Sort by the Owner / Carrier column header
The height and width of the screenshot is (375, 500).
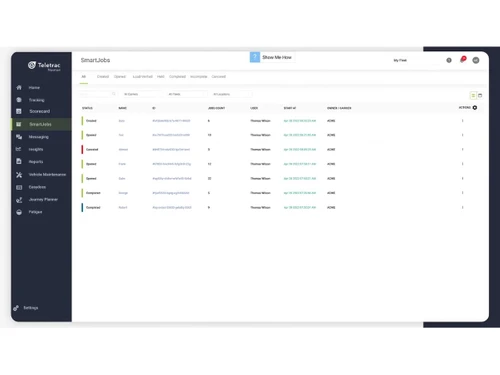[339, 108]
